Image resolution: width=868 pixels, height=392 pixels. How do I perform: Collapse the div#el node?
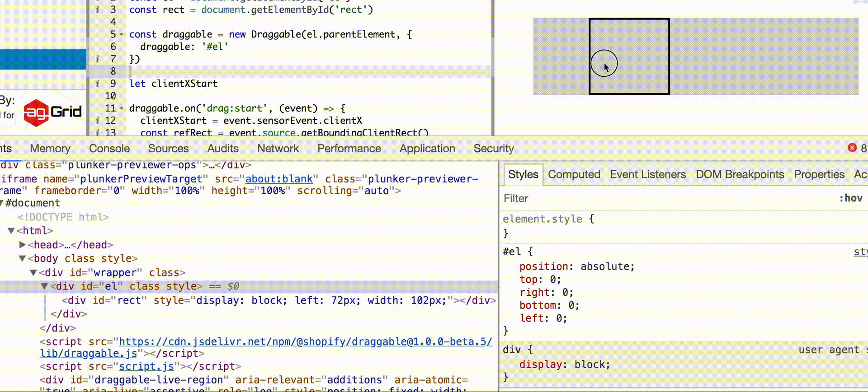(44, 286)
